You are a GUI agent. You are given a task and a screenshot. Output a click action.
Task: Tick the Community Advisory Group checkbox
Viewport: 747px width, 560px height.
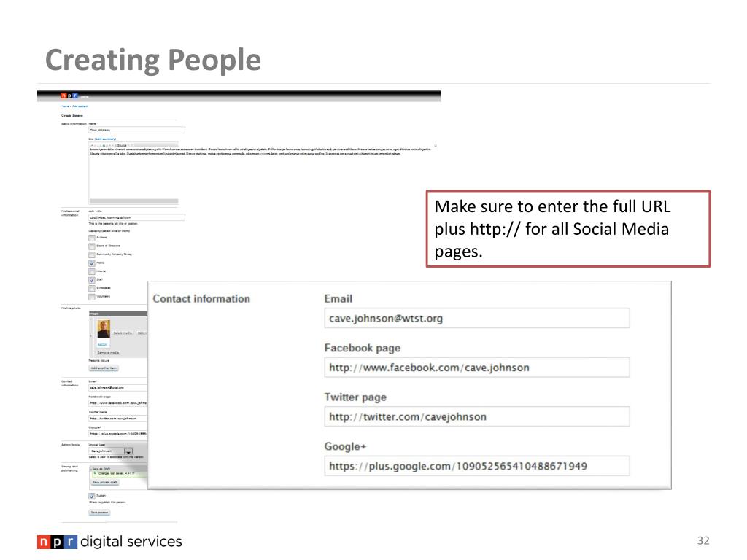(x=92, y=254)
